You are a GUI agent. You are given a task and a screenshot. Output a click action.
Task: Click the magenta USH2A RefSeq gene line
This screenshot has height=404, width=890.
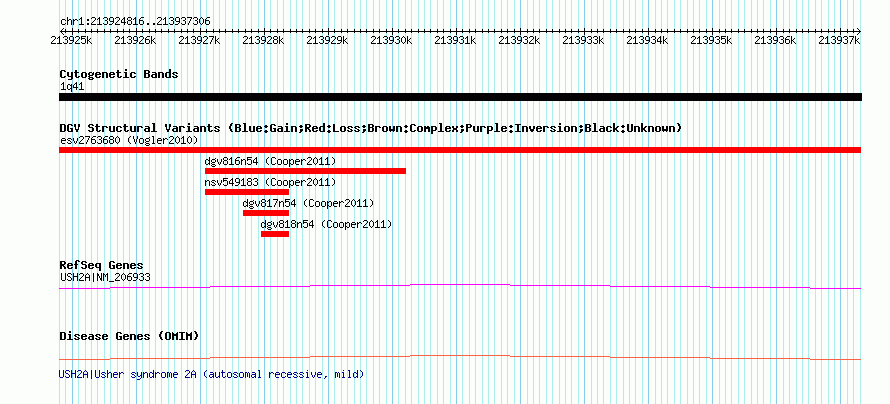coord(460,287)
